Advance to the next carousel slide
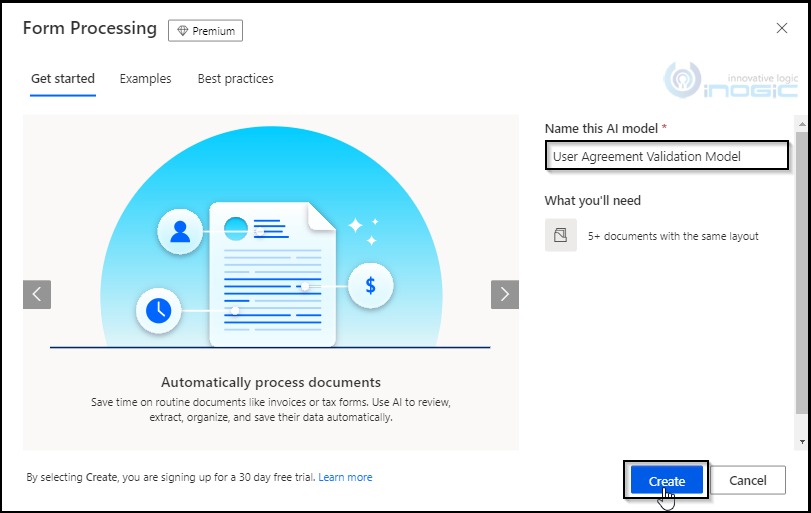This screenshot has width=811, height=513. coord(504,294)
